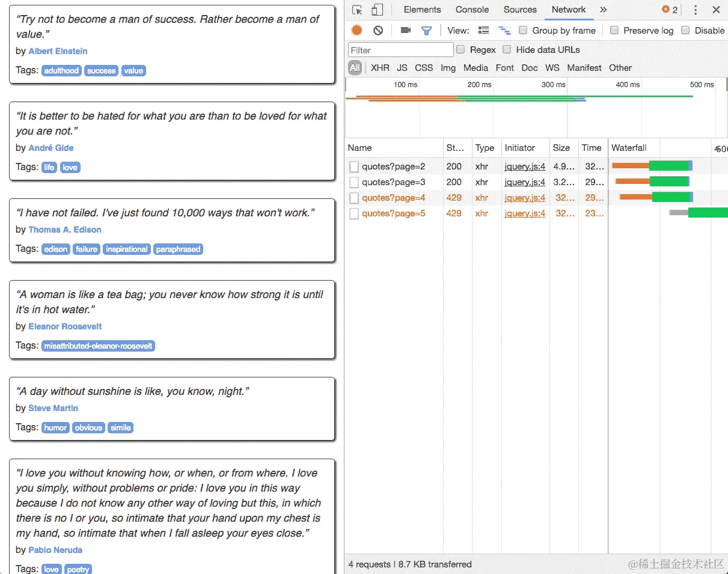Sort by Size column header
Screen dimensions: 728x574
click(564, 148)
